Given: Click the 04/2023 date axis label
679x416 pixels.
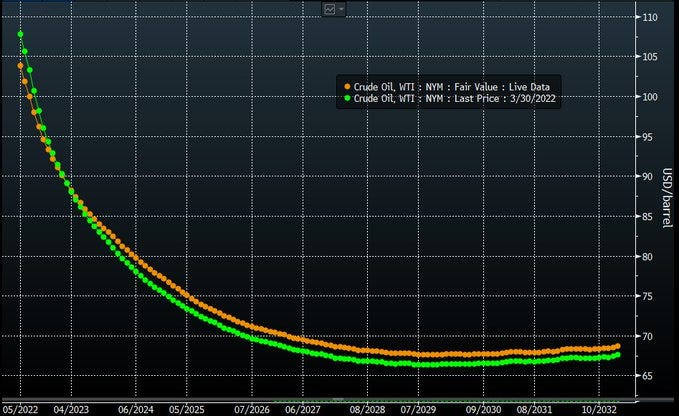Looking at the screenshot, I should click(x=71, y=410).
